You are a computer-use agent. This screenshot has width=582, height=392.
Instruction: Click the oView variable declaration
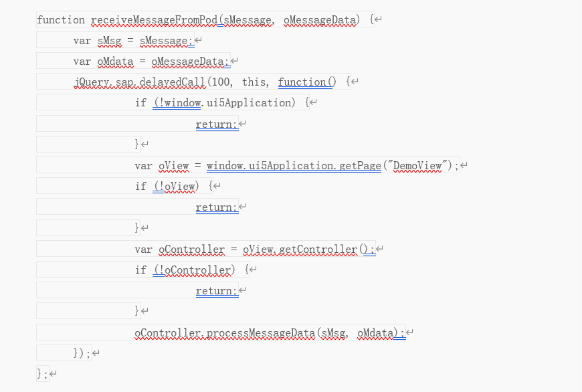point(174,165)
